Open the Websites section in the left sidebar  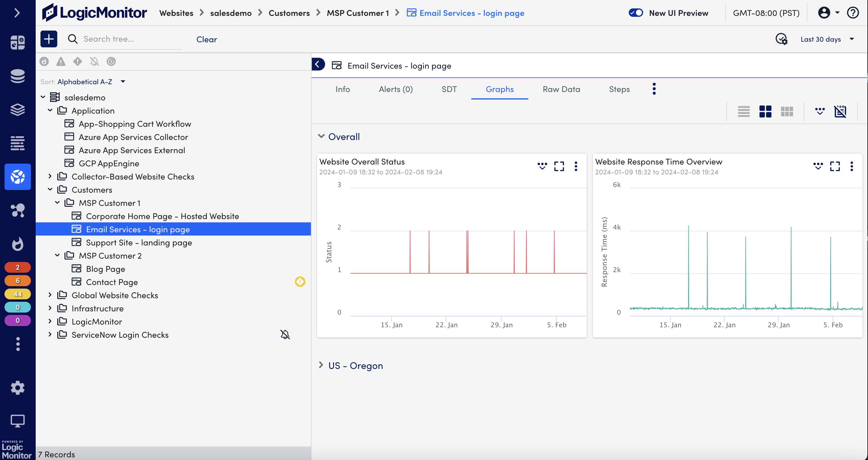point(17,177)
